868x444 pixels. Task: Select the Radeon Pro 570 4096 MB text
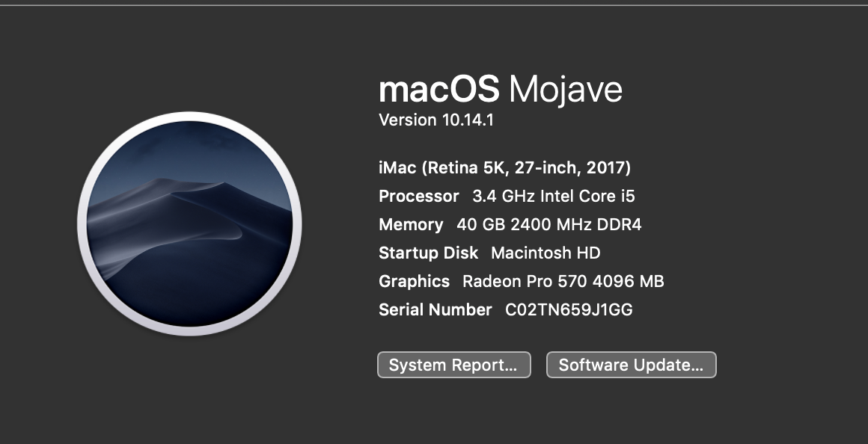(x=563, y=281)
